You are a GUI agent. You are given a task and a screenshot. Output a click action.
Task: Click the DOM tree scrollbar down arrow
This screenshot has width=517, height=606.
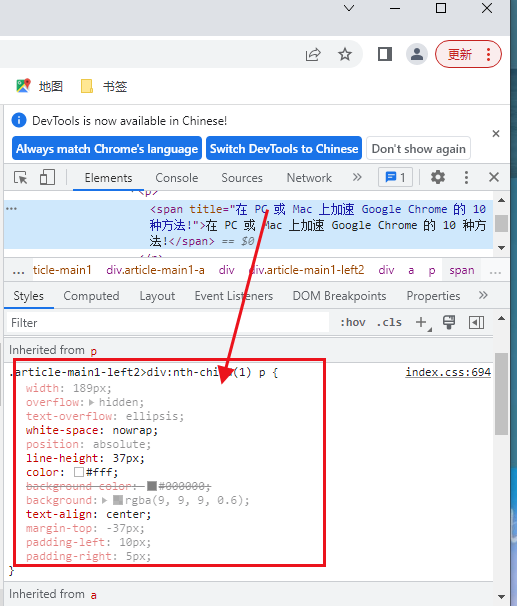502,248
